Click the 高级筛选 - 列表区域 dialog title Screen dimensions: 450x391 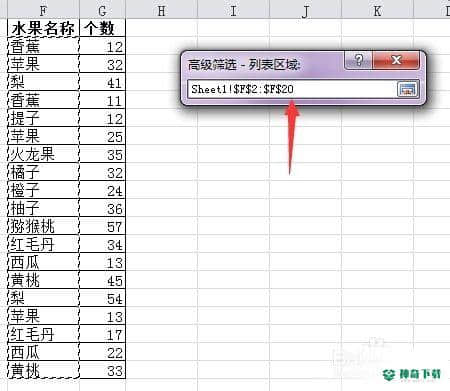244,65
